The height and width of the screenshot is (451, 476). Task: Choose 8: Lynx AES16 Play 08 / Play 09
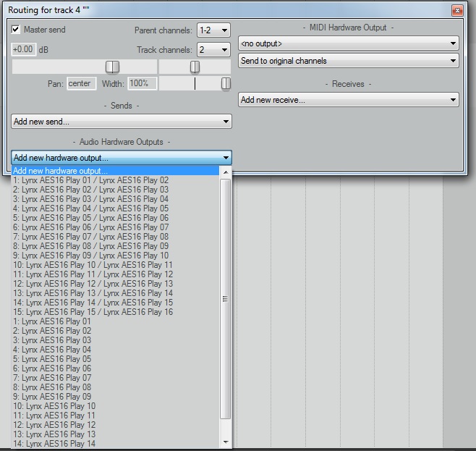tap(115, 246)
